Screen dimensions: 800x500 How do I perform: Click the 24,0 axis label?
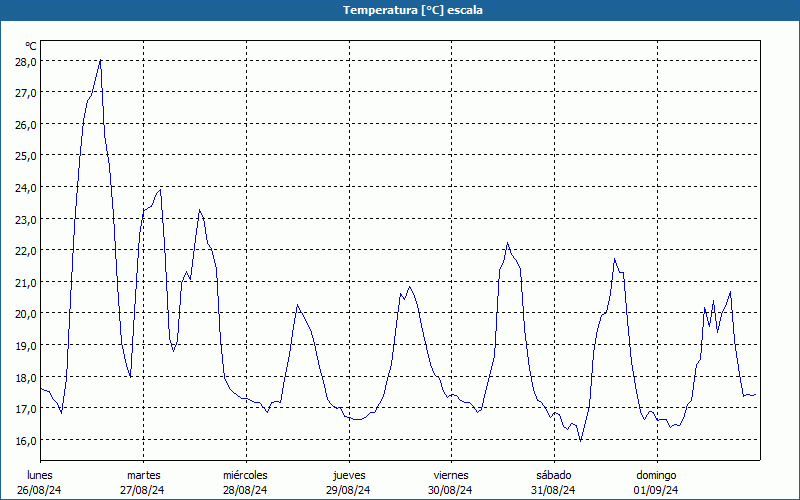tap(26, 188)
